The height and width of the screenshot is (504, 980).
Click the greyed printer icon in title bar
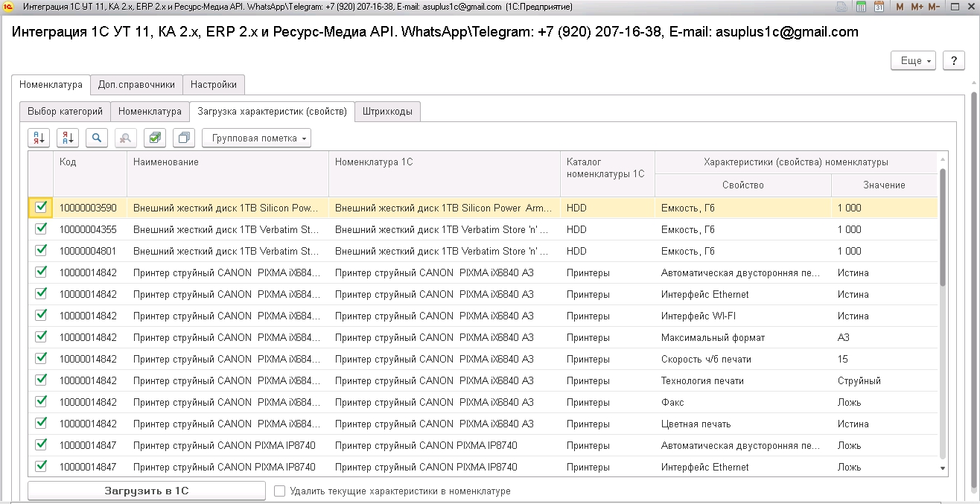pos(841,7)
